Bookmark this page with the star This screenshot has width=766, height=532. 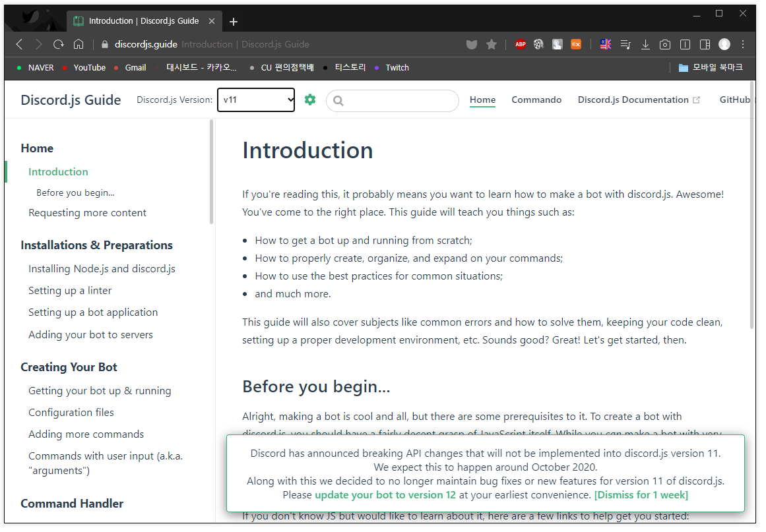pyautogui.click(x=492, y=44)
